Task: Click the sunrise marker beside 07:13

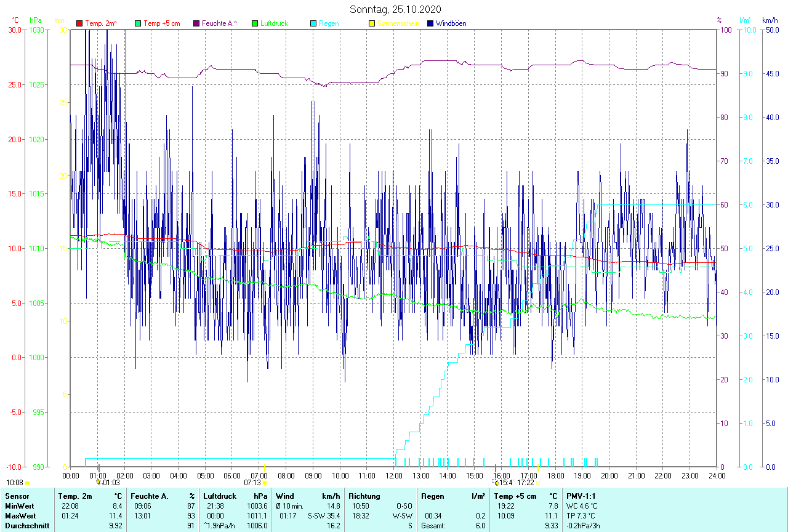Action: click(x=265, y=483)
